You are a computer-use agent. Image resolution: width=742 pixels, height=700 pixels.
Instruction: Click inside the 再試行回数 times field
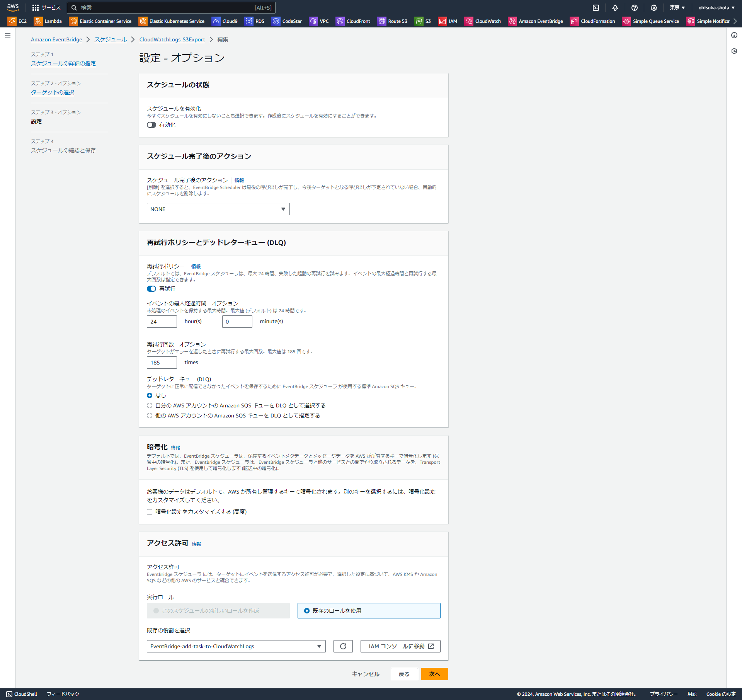coord(162,362)
